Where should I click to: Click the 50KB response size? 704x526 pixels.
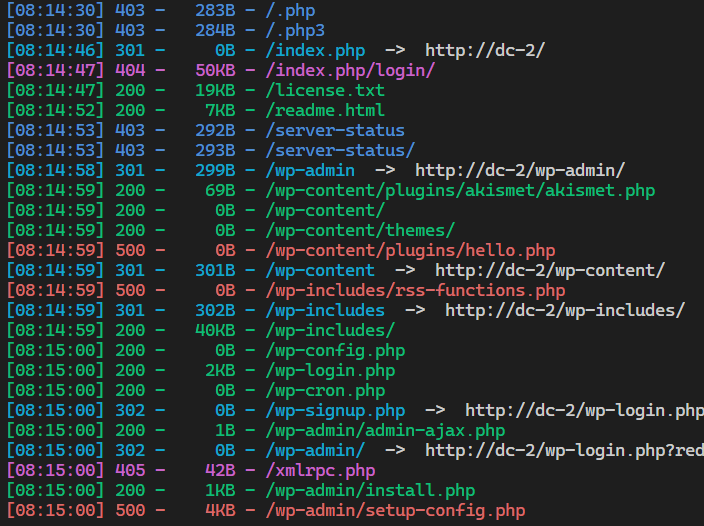click(215, 70)
